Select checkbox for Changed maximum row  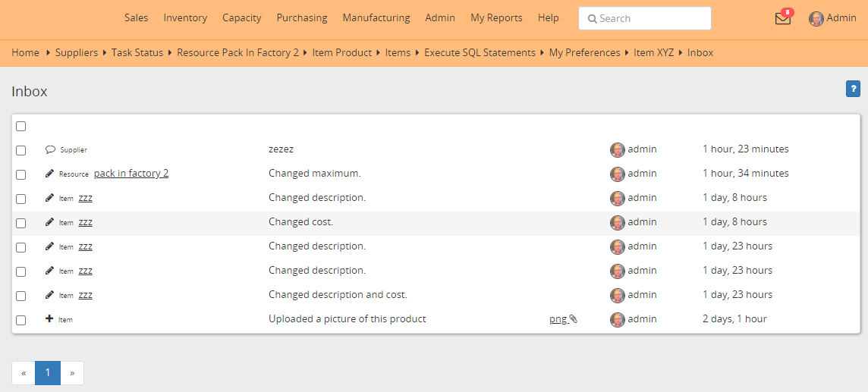click(21, 175)
